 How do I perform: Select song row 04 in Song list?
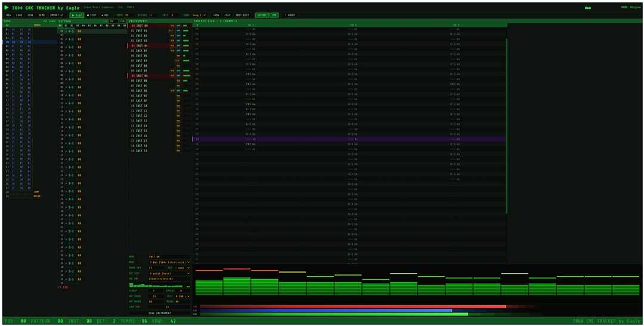point(30,42)
